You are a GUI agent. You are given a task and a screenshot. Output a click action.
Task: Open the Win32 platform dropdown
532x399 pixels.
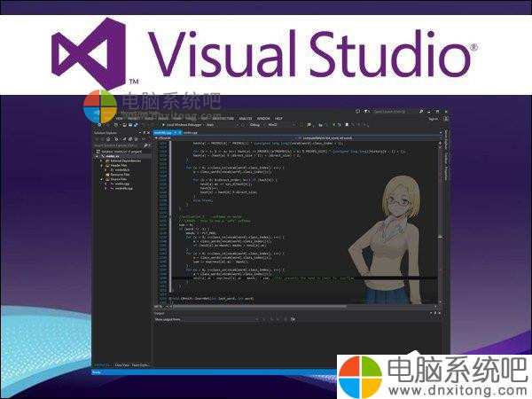(280, 125)
